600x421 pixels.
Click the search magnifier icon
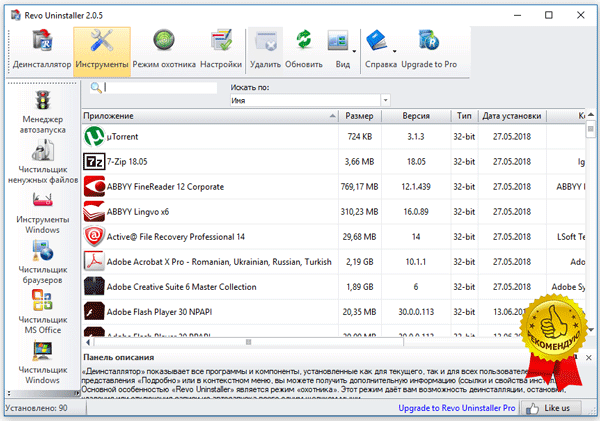pos(96,88)
